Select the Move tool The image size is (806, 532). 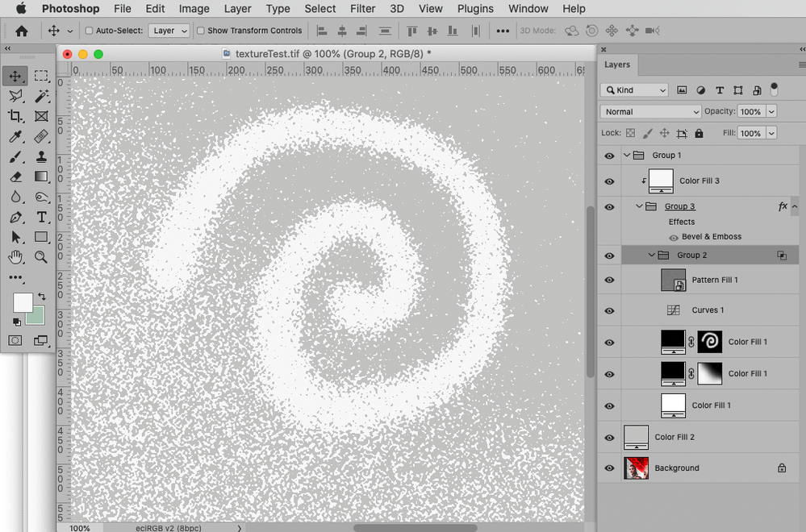pos(15,76)
